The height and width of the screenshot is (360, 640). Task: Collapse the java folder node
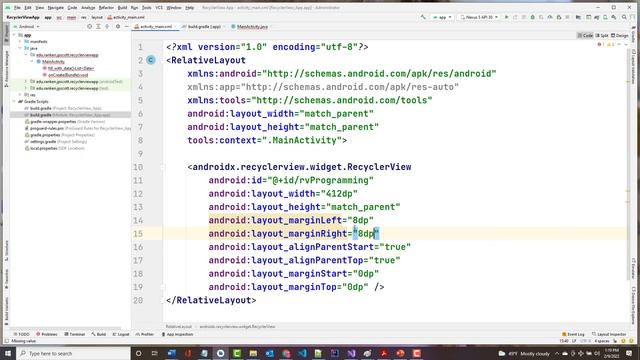click(x=20, y=48)
